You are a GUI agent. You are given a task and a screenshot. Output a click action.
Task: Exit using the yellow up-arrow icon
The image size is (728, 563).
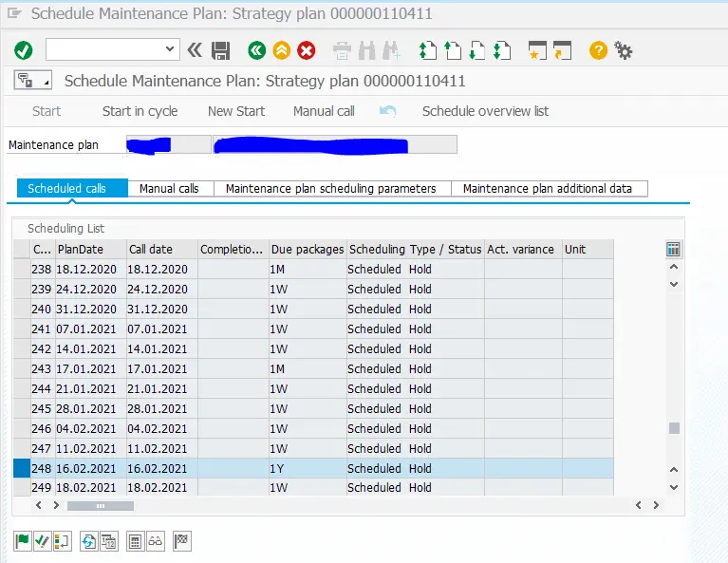(x=281, y=50)
